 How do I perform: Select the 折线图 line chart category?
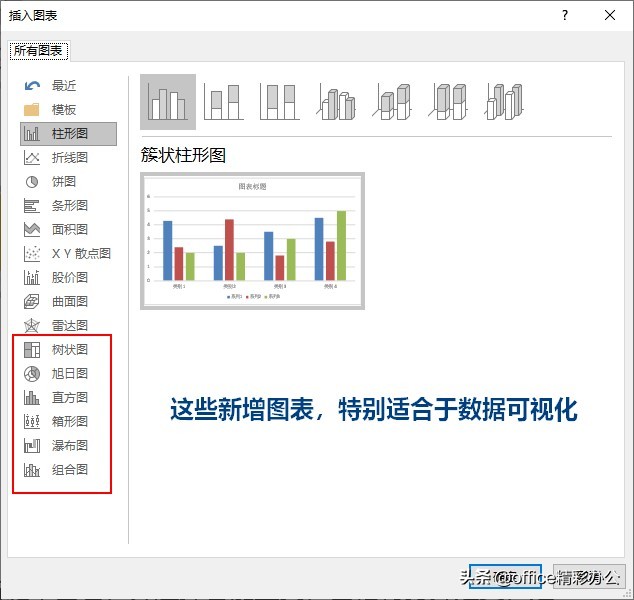click(68, 158)
